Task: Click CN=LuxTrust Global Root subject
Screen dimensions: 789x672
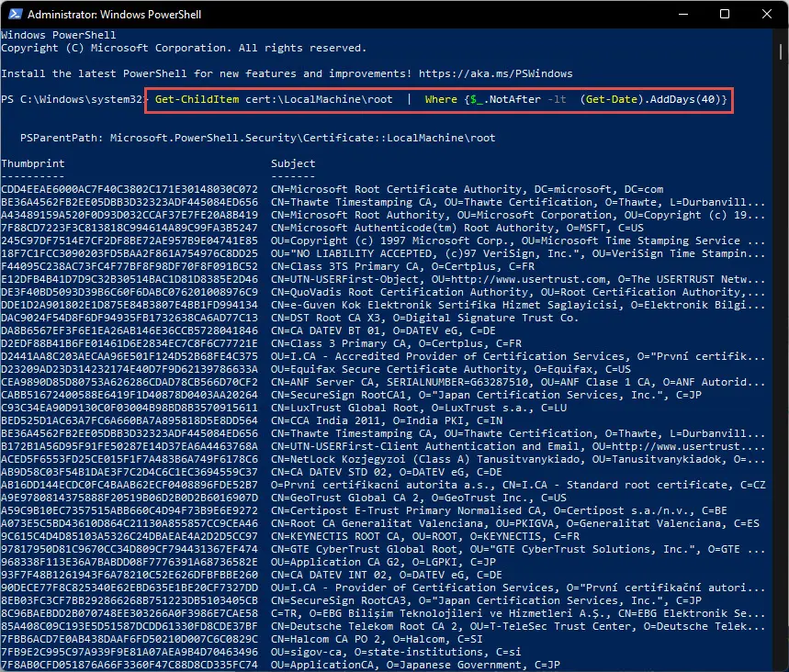Action: (419, 408)
